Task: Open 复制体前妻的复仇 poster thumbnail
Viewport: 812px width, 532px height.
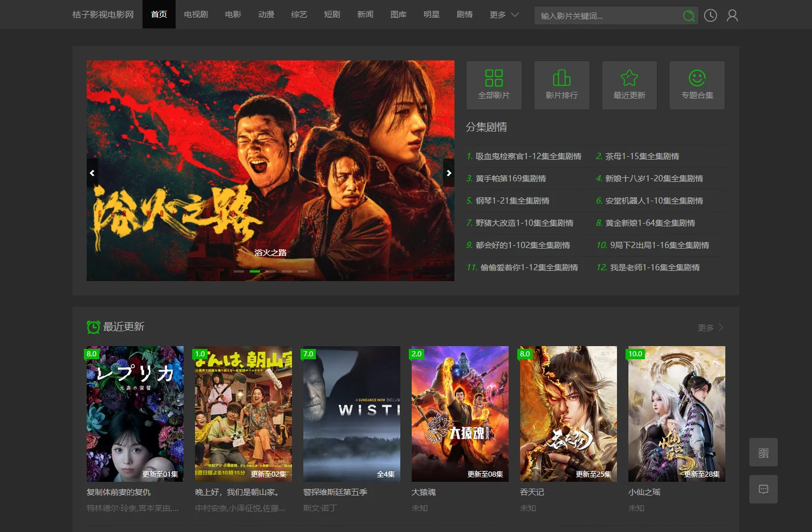Action: [x=135, y=414]
